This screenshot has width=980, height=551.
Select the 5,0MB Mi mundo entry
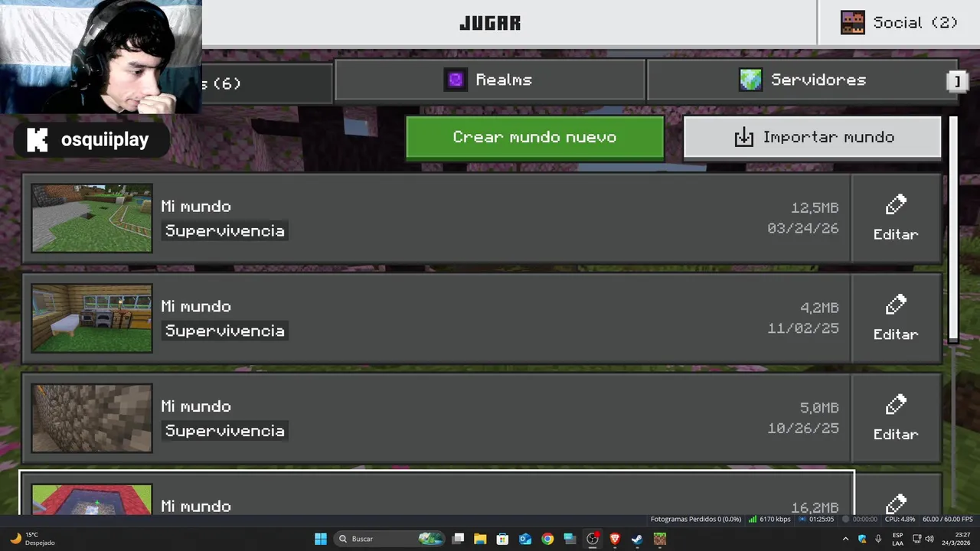pos(436,418)
